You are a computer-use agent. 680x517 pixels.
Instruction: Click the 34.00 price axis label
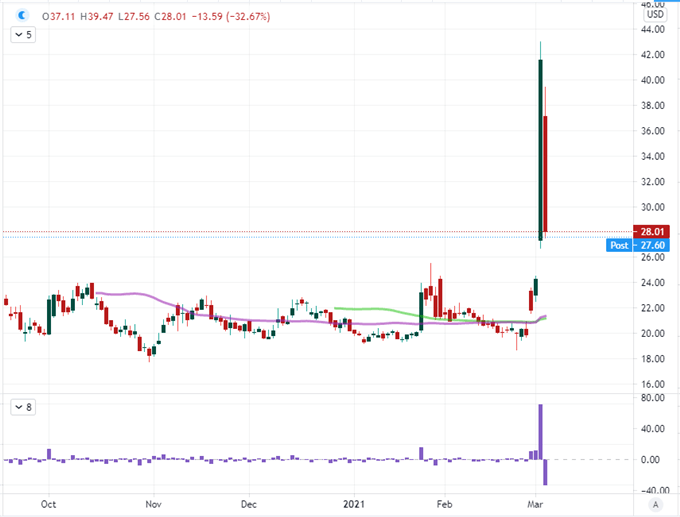653,156
